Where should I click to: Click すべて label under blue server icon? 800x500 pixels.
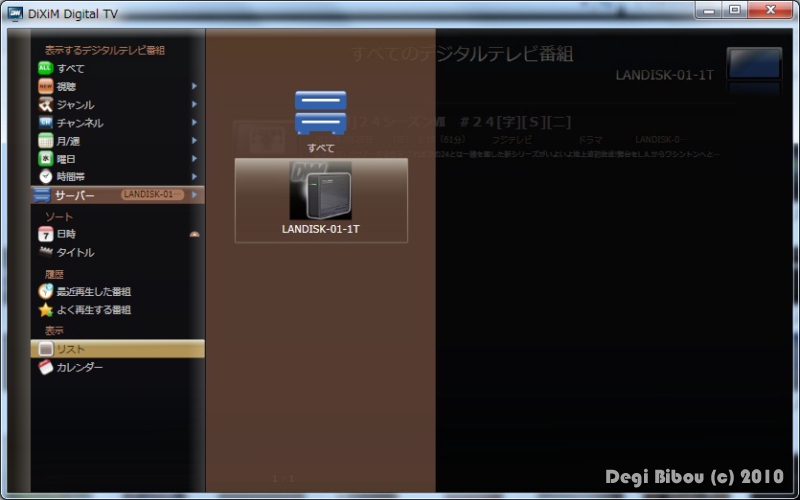click(320, 148)
